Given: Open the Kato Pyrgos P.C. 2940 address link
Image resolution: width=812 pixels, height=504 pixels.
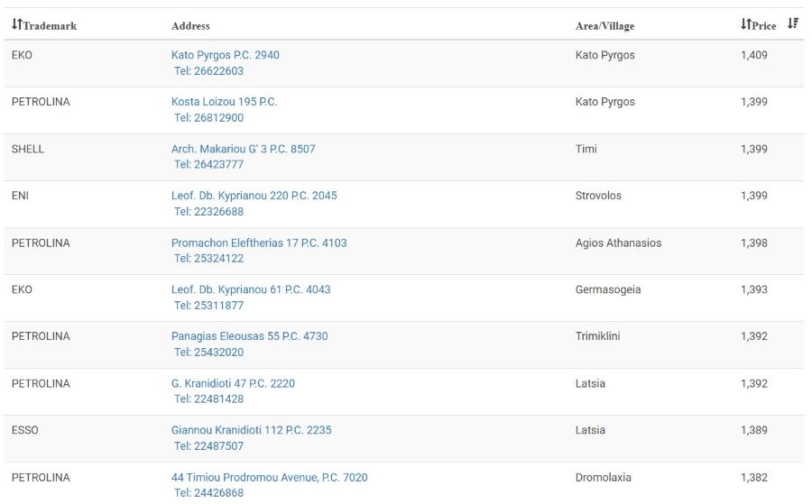Looking at the screenshot, I should (225, 55).
